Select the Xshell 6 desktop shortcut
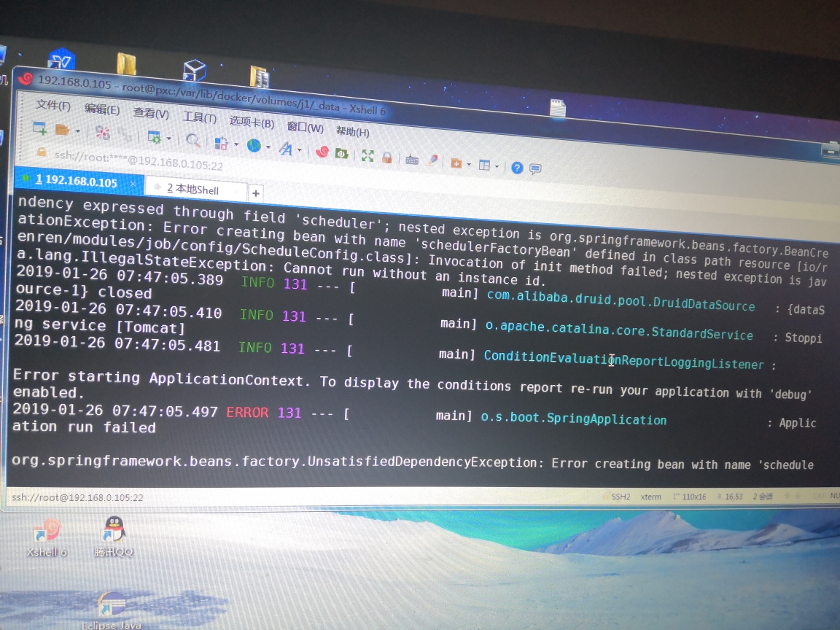This screenshot has width=840, height=630. [x=47, y=537]
